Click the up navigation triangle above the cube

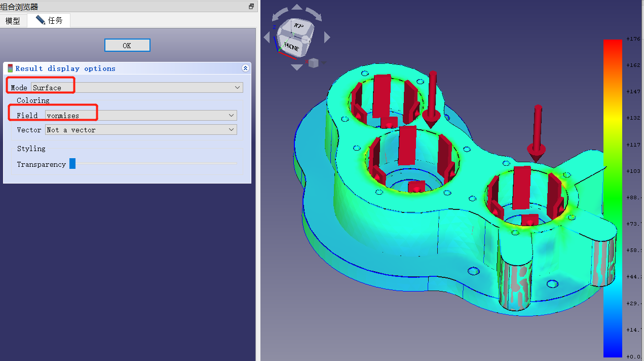coord(296,6)
